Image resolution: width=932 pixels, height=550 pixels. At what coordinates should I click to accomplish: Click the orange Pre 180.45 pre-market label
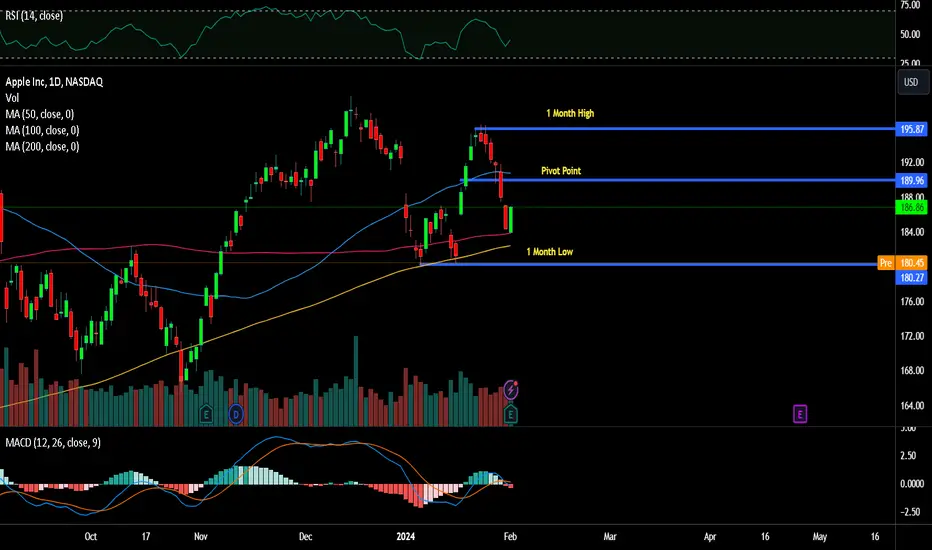[902, 263]
